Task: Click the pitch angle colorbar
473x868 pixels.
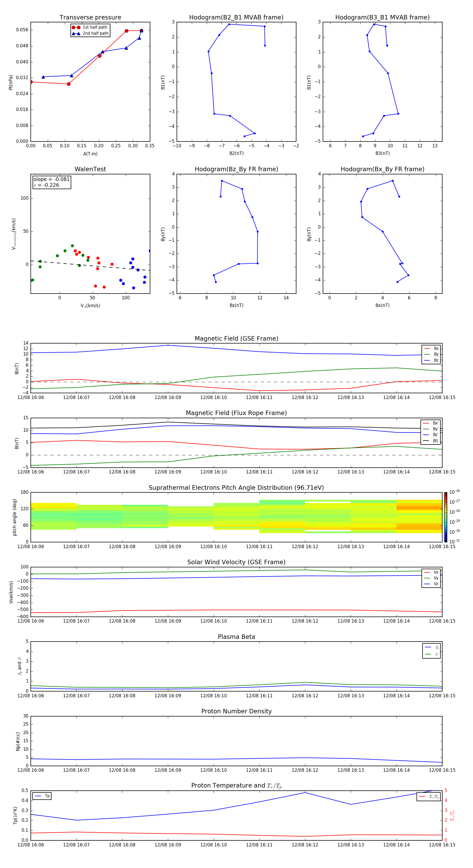Action: (445, 517)
